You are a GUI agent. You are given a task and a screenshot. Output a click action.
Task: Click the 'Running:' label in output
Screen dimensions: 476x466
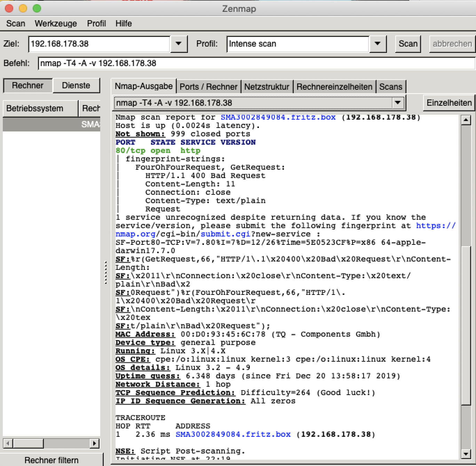[x=135, y=351]
